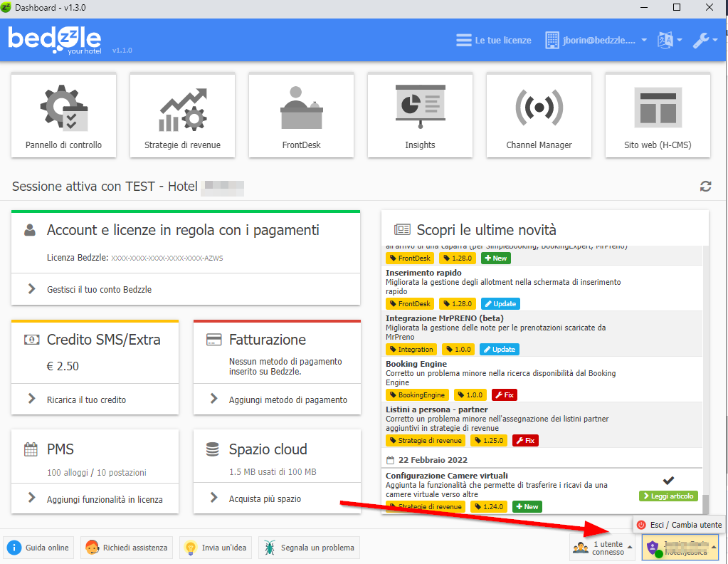Click the Leggi articolo button

(668, 496)
